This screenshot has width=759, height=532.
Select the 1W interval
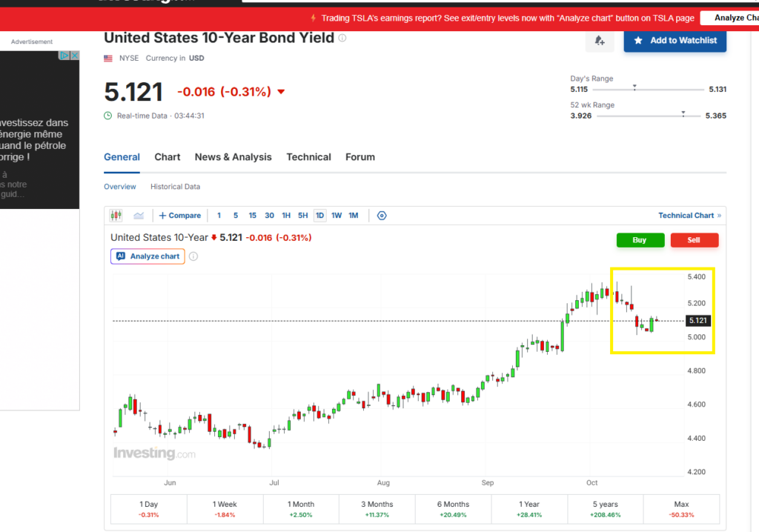click(337, 216)
